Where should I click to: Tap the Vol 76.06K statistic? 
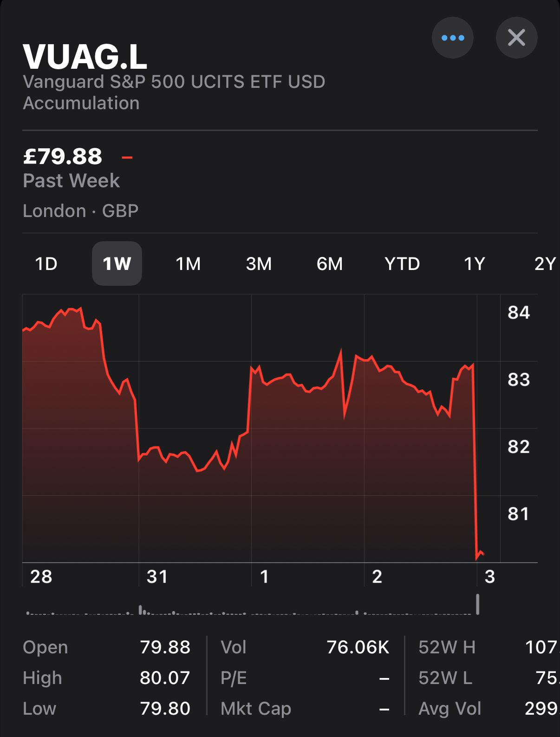(x=358, y=647)
